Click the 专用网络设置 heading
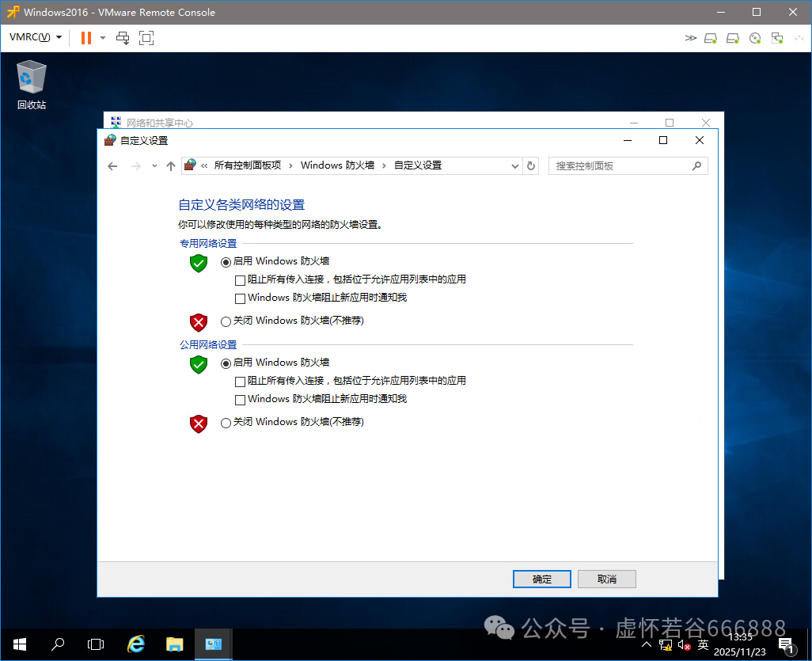The height and width of the screenshot is (661, 812). pyautogui.click(x=208, y=244)
